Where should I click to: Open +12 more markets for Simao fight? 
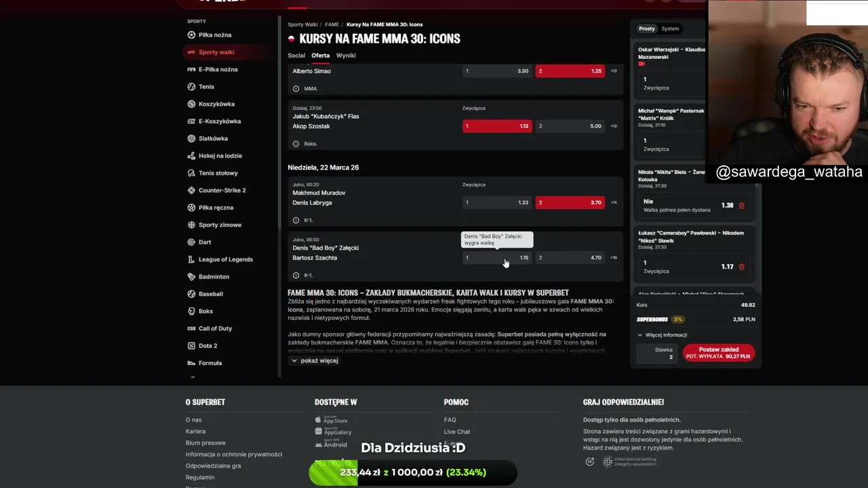[614, 71]
